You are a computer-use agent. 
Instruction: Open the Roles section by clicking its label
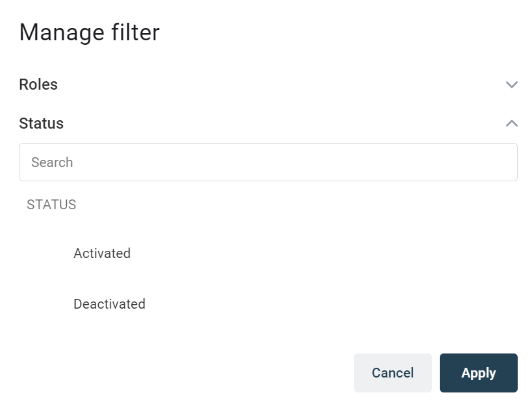pos(39,84)
